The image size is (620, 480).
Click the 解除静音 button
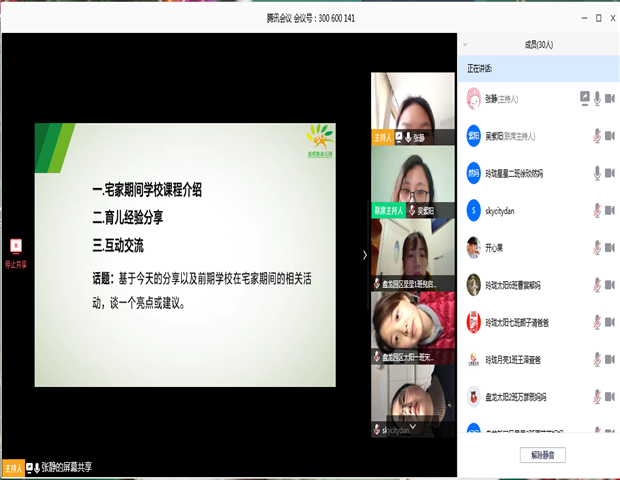click(x=544, y=455)
